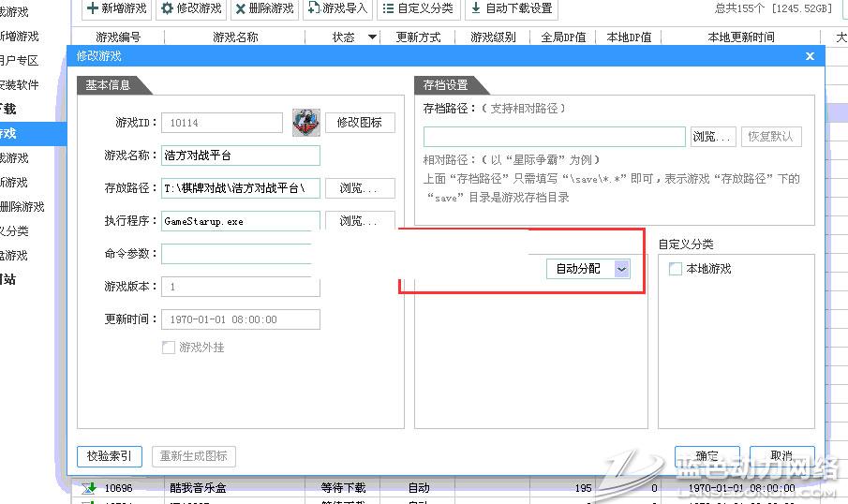
Task: Toggle the 游戏外挂 checkbox
Action: click(169, 348)
